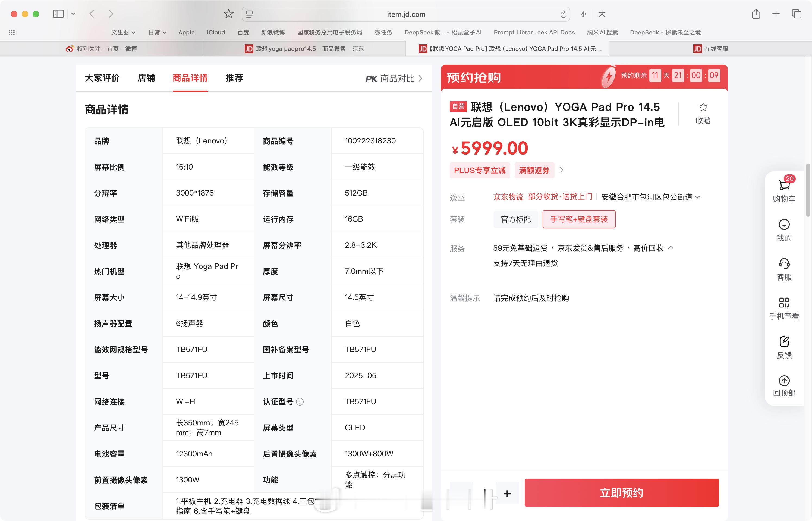Click the 3000*1876 resolution value

[195, 193]
